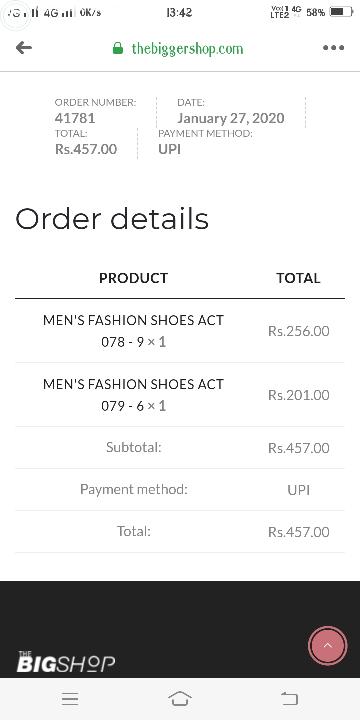360x720 pixels.
Task: Open the Android recent apps menu button
Action: (70, 699)
